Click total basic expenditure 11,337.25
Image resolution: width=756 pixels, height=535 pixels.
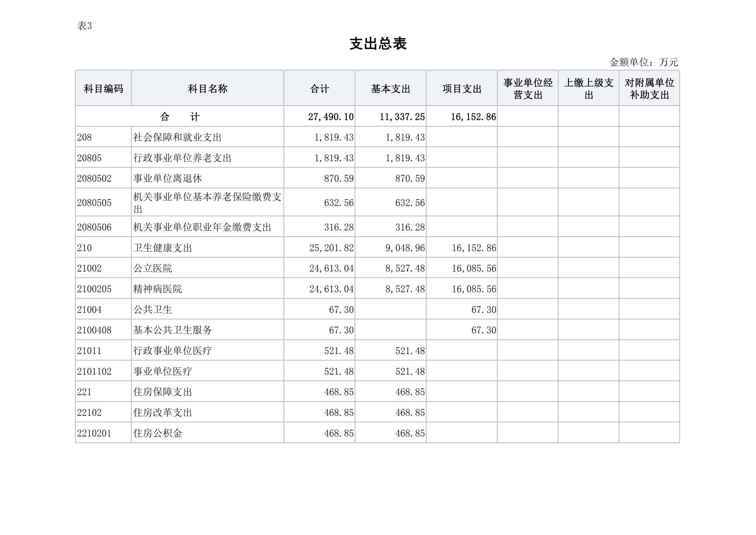(x=402, y=117)
